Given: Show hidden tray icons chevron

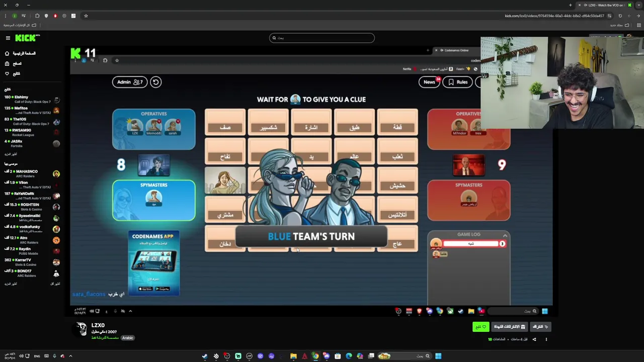Looking at the screenshot, I should (x=70, y=356).
